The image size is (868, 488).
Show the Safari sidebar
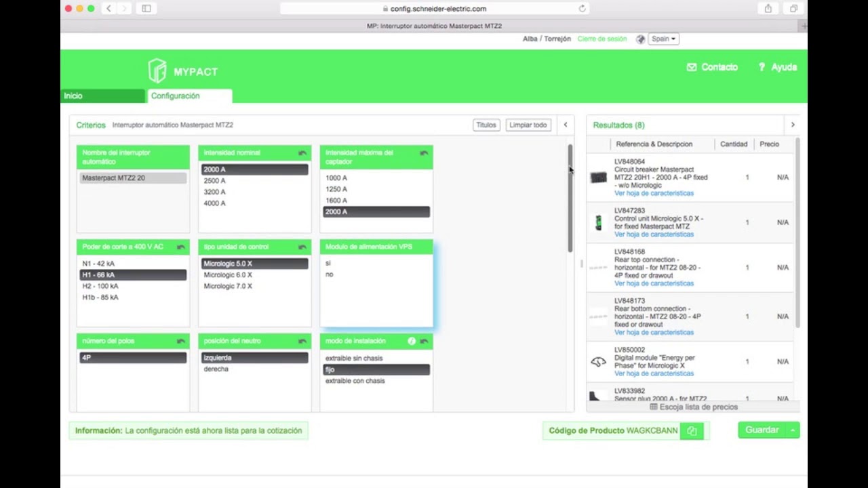(x=146, y=9)
